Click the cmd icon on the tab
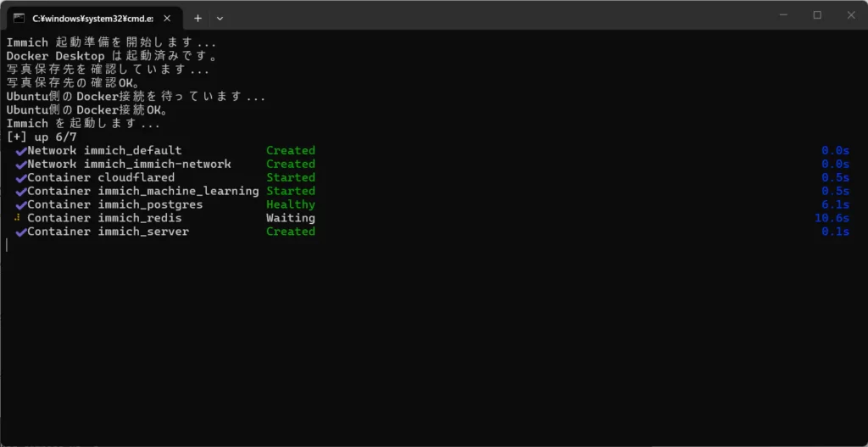The width and height of the screenshot is (868, 447). click(19, 18)
